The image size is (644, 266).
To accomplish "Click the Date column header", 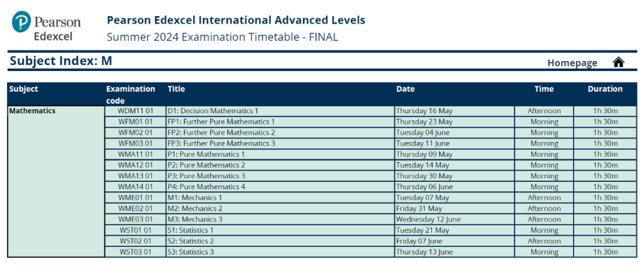I will click(405, 89).
